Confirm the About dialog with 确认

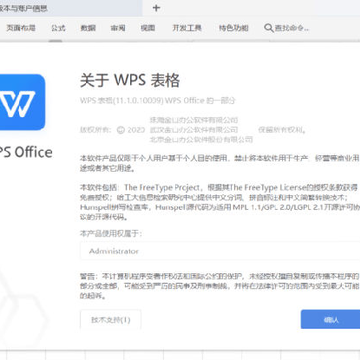[330, 320]
